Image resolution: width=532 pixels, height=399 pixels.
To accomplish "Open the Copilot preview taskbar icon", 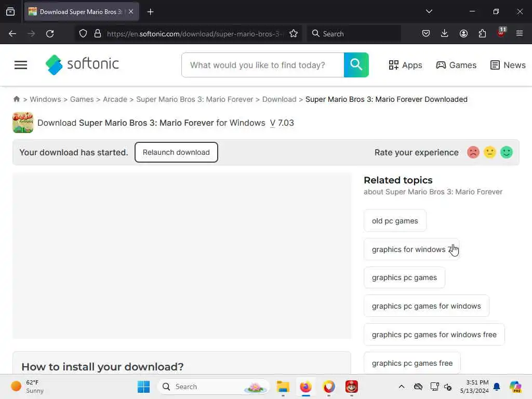I will (x=515, y=387).
